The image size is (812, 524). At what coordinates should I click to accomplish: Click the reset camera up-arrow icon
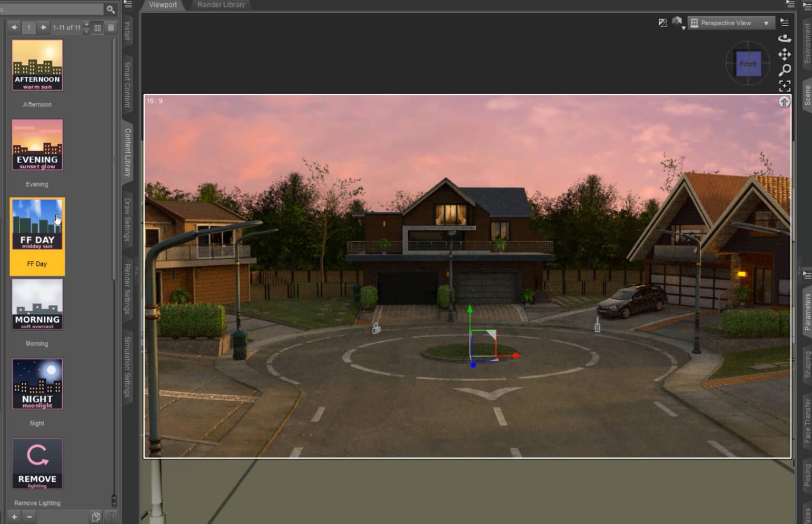coord(785,102)
